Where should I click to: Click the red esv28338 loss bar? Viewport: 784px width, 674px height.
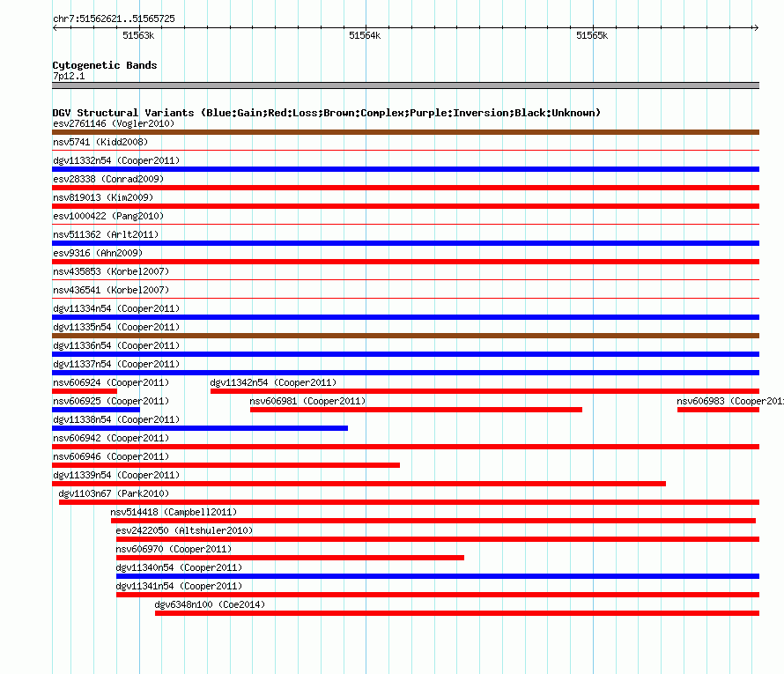405,188
